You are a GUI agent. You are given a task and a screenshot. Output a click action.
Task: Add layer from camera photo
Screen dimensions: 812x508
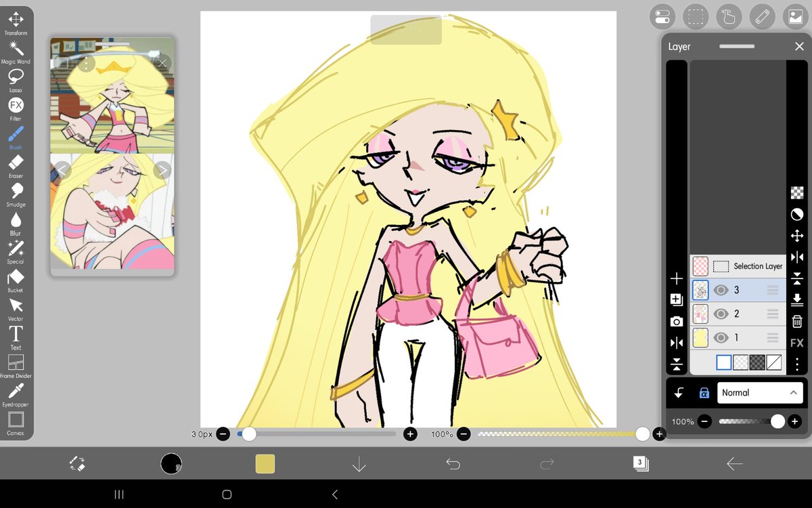point(677,321)
